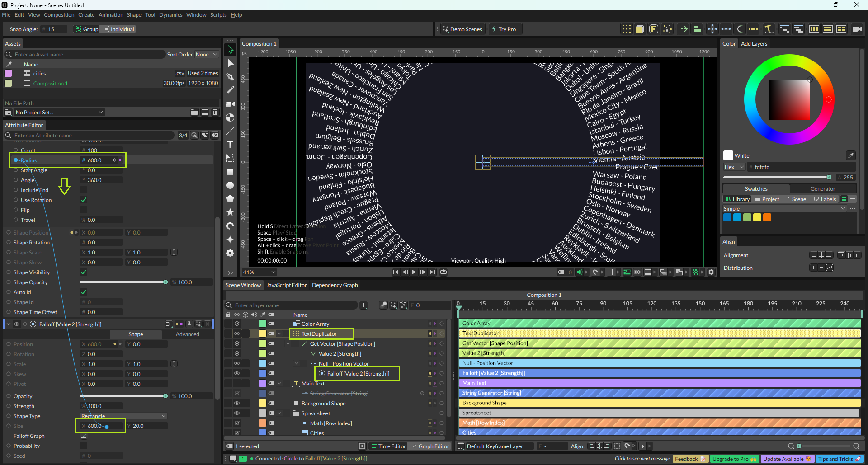Viewport: 868px width, 465px height.
Task: Select the Star shape tool
Action: point(230,212)
